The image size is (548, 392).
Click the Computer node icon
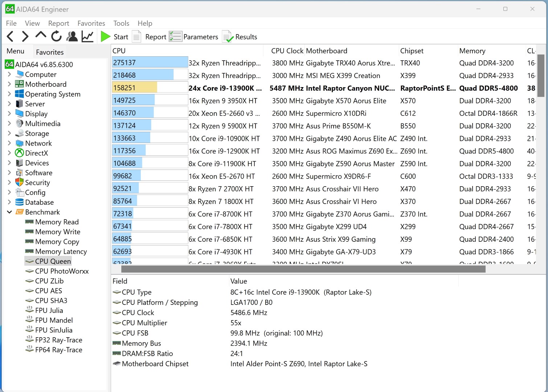pos(20,74)
